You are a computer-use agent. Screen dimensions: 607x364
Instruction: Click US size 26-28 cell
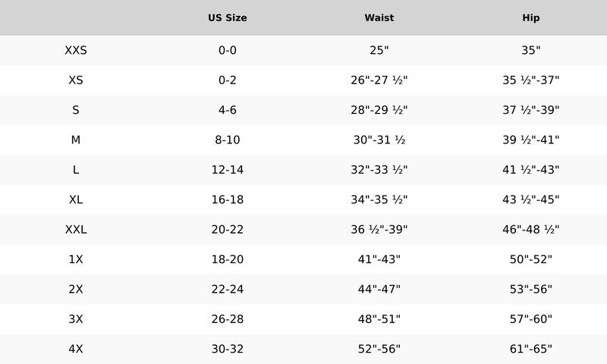coord(228,319)
